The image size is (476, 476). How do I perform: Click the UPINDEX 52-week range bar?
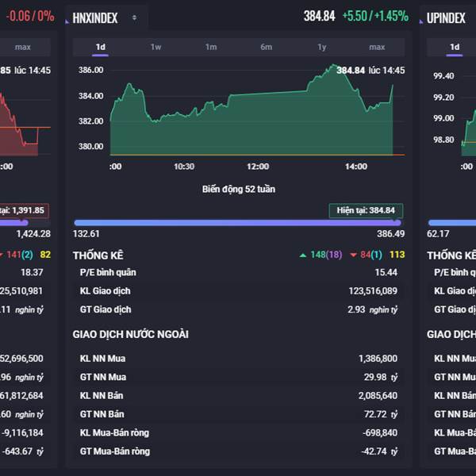pyautogui.click(x=452, y=223)
